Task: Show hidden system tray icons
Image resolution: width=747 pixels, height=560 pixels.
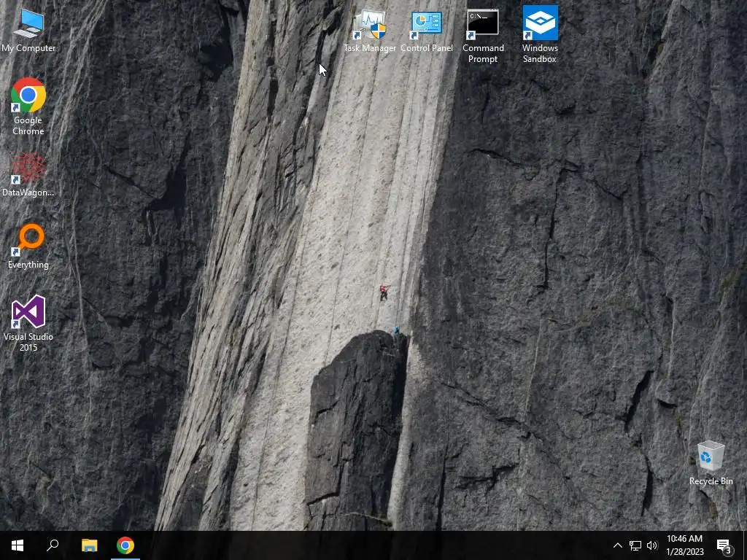Action: tap(617, 545)
